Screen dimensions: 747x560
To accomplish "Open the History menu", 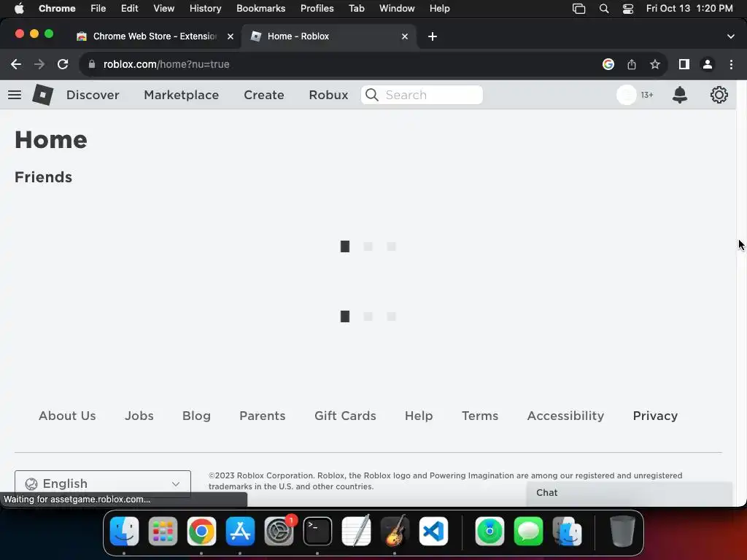I will click(x=205, y=9).
